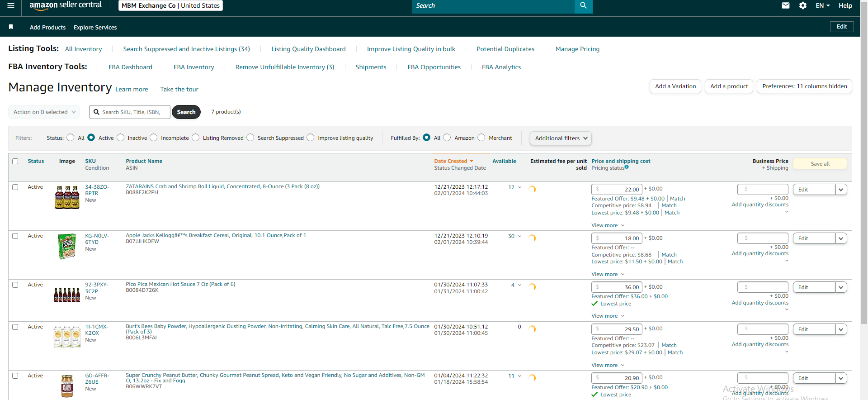Open the Shipments FBA tool link
868x400 pixels.
[371, 67]
